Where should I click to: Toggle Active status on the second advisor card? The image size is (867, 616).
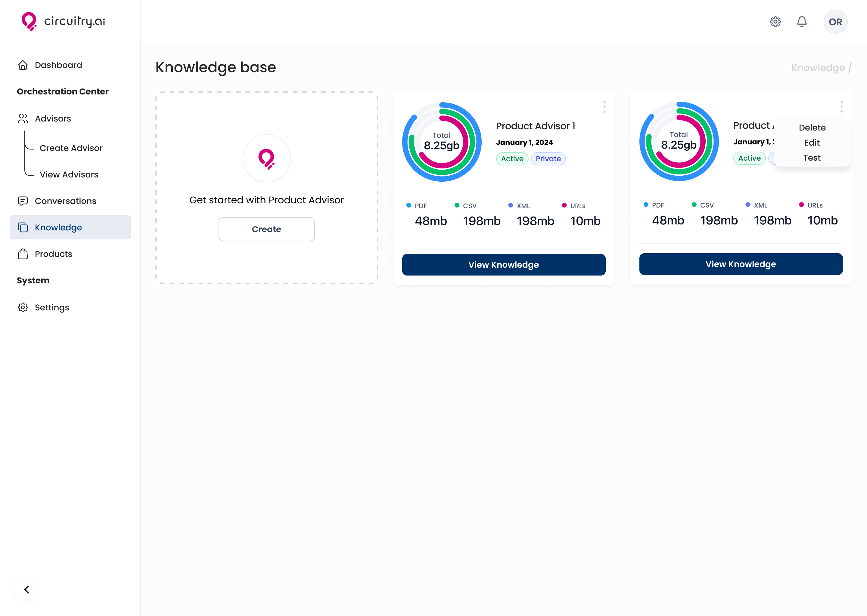[749, 158]
